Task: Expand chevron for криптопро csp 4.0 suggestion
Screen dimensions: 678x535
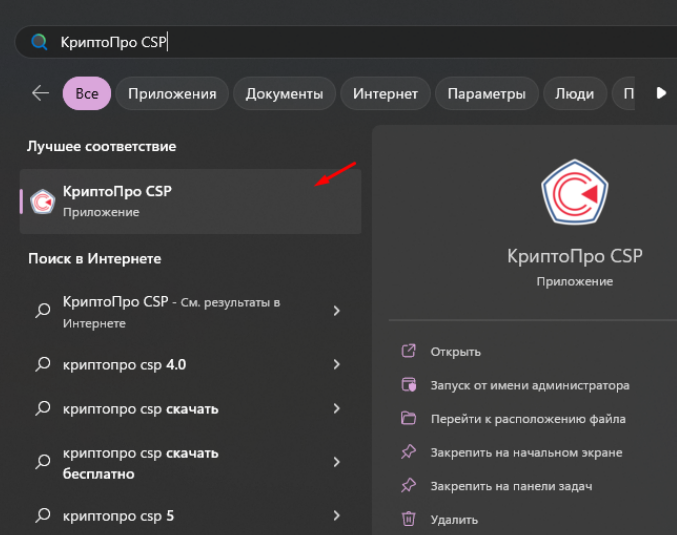Action: click(x=337, y=364)
